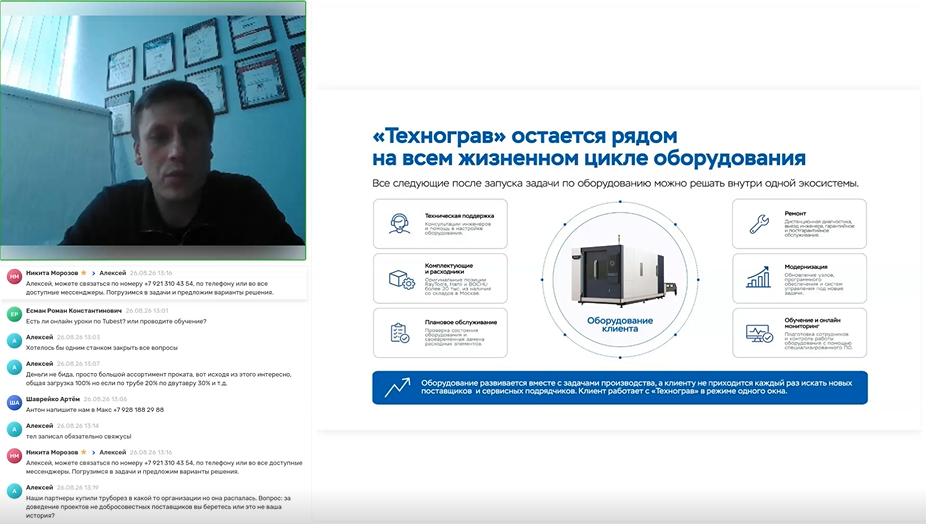The height and width of the screenshot is (524, 926).
Task: Click the heading line на всем жизненном цикле оборудования
Action: (589, 158)
